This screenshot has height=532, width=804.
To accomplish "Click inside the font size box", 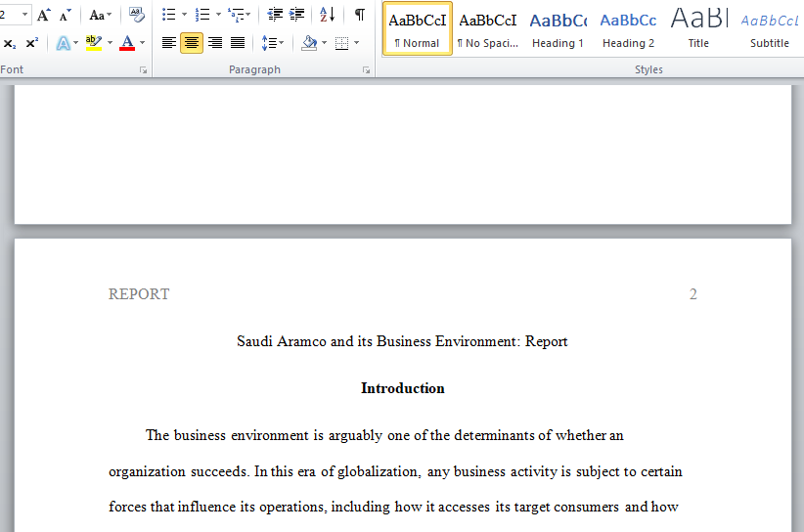I will (9, 15).
